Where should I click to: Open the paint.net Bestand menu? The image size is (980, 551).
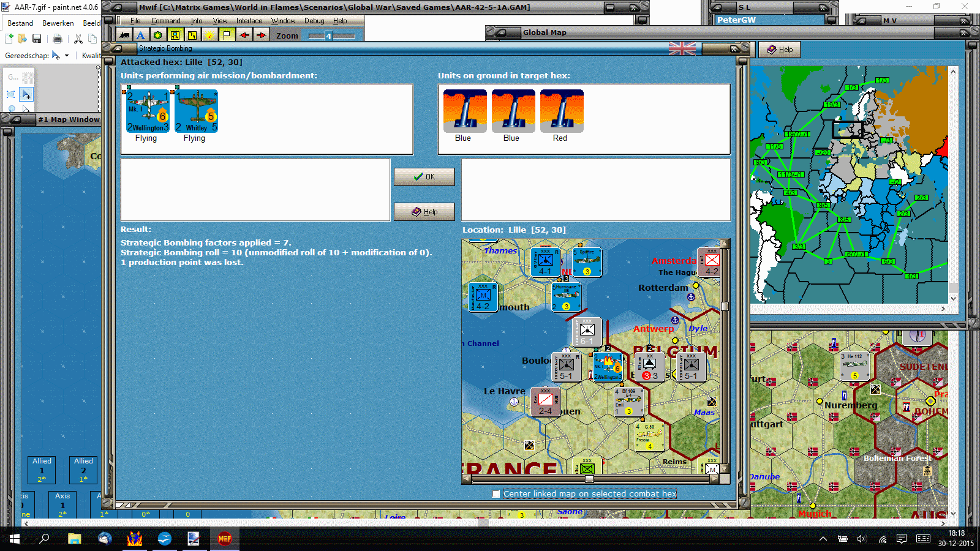20,23
